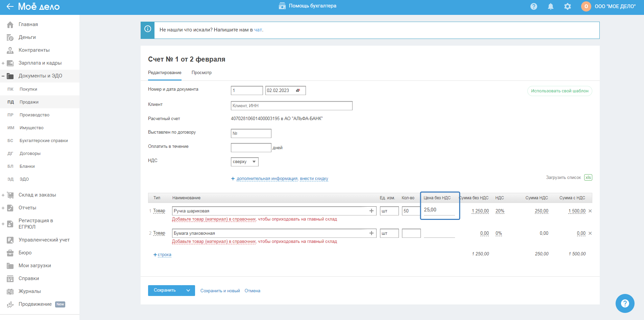Open Покупки in the sidebar
This screenshot has width=644, height=320.
point(28,89)
